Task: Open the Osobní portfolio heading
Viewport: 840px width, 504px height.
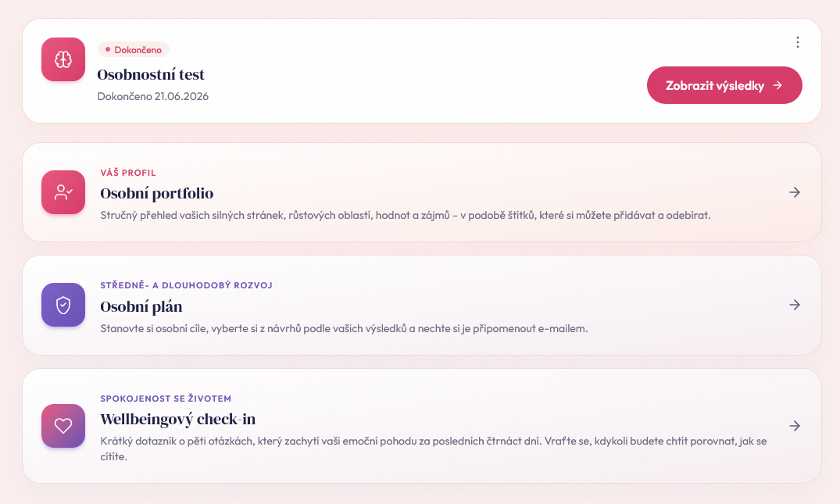Action: 157,193
